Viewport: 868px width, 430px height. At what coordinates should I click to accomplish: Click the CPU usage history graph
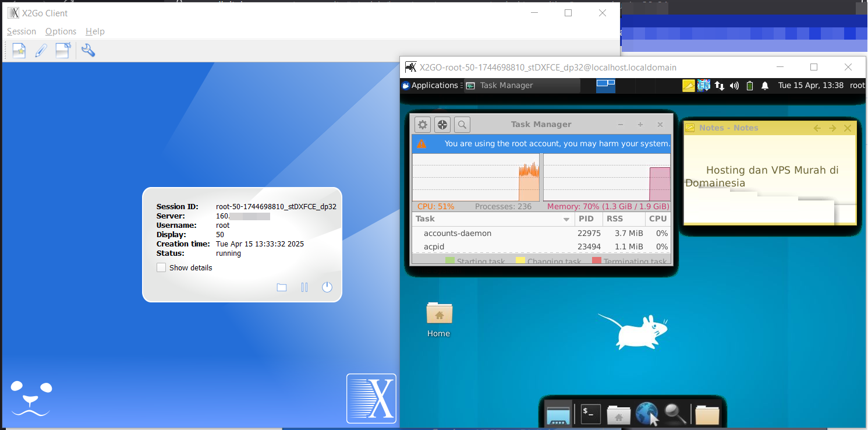[476, 178]
